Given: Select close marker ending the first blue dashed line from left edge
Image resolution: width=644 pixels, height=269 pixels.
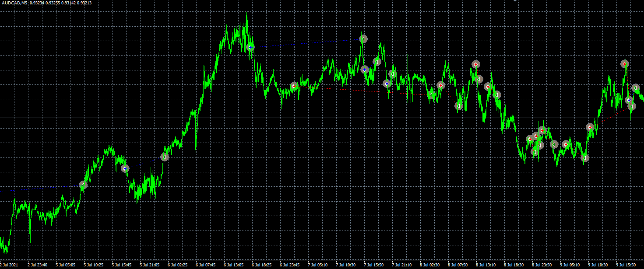Looking at the screenshot, I should [x=83, y=185].
